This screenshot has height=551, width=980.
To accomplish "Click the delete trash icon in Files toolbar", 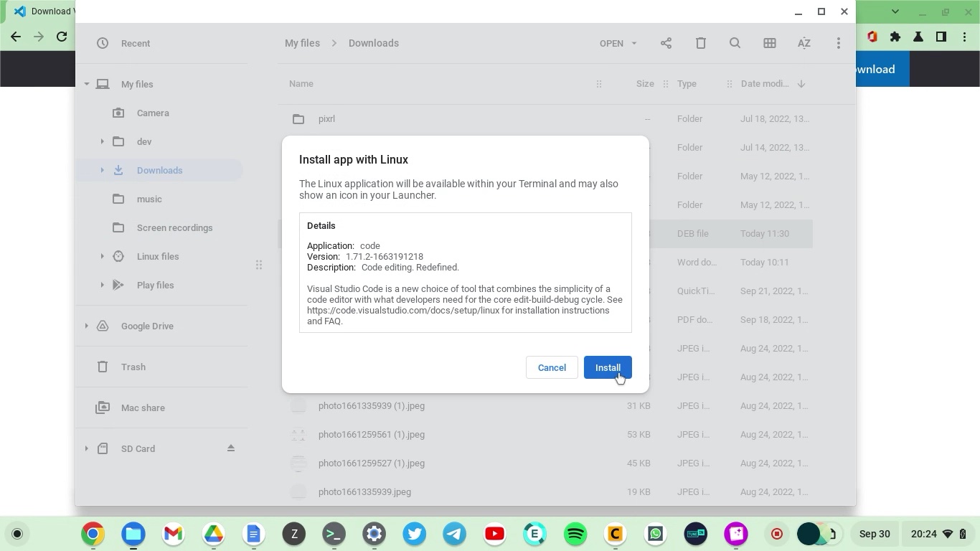I will 701,43.
